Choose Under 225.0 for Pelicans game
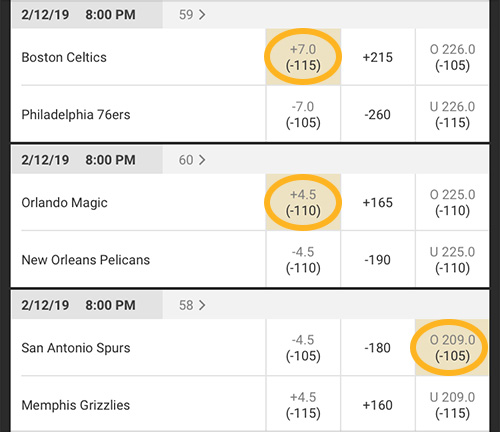This screenshot has height=432, width=500. pos(452,260)
